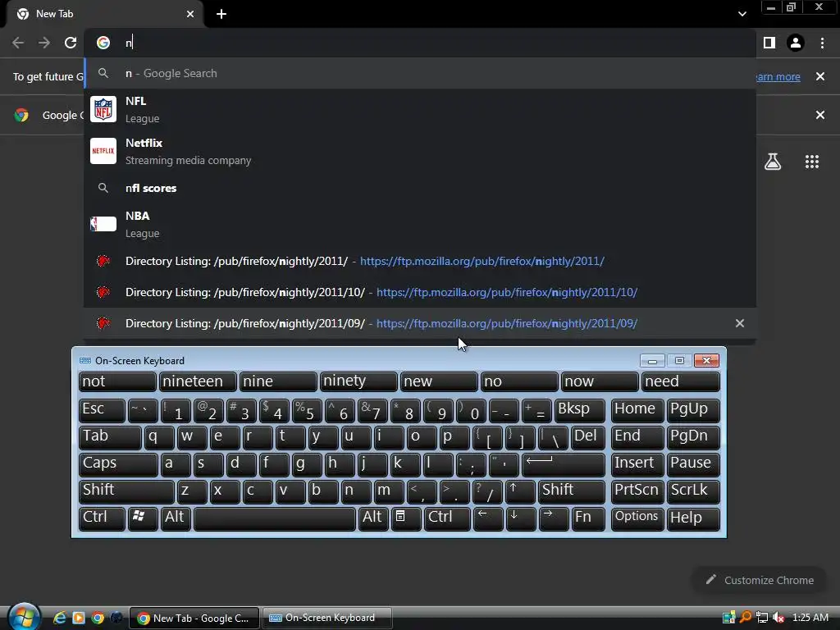This screenshot has height=630, width=840.
Task: Select the New Tab browser tab
Action: [x=104, y=14]
